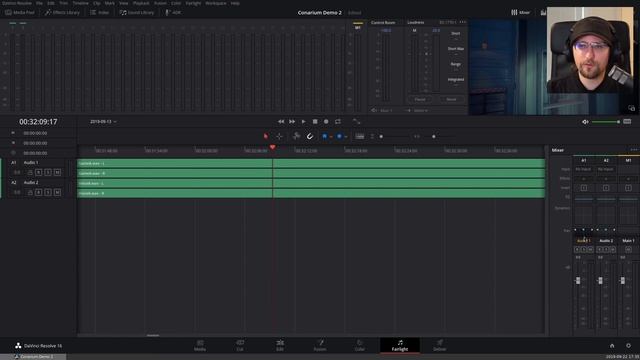
Task: Toggle snapping magnet icon
Action: coord(310,136)
